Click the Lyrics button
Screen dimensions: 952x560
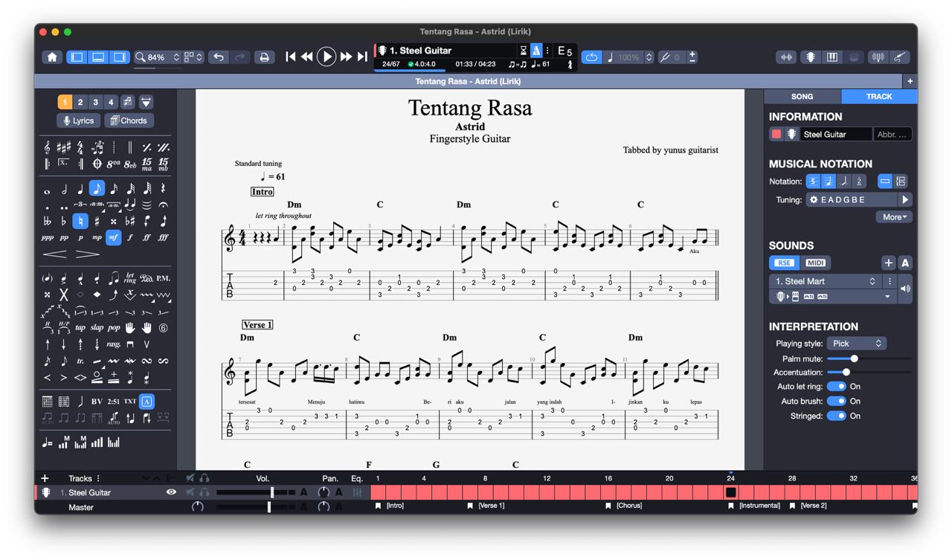tap(79, 120)
